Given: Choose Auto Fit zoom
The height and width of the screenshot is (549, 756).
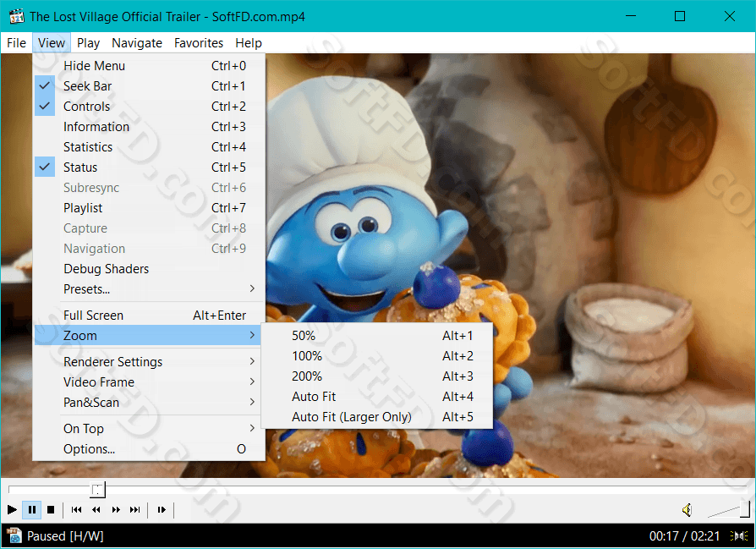Looking at the screenshot, I should (x=377, y=396).
